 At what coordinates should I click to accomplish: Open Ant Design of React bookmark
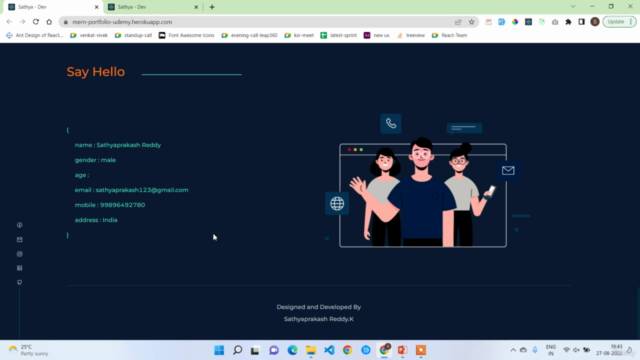coord(35,36)
